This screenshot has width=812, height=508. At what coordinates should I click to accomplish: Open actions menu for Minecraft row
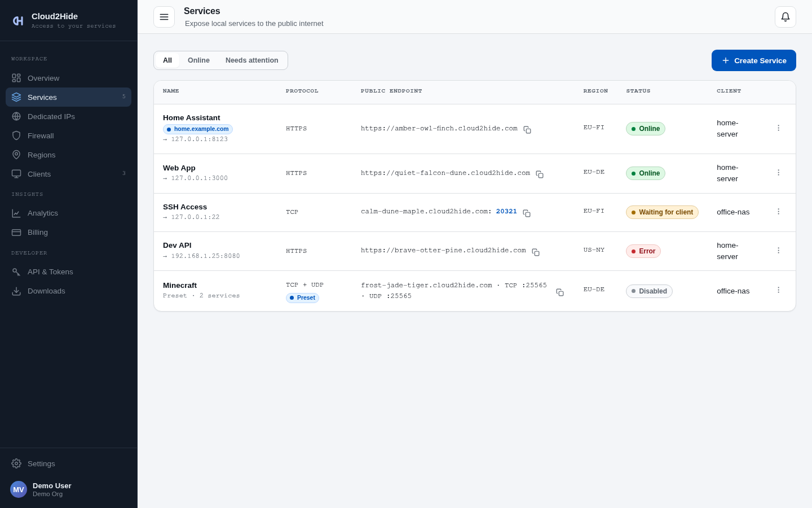click(x=779, y=290)
